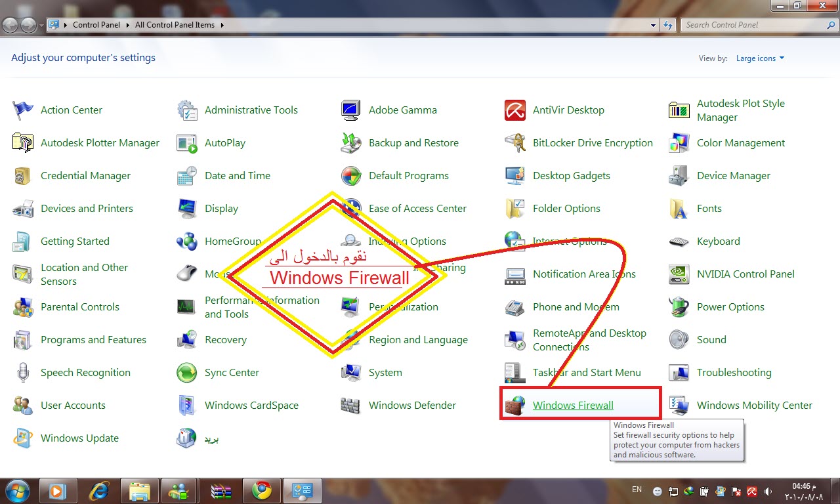Expand arrow after All Control Panel Items
The image size is (840, 504).
tap(222, 25)
